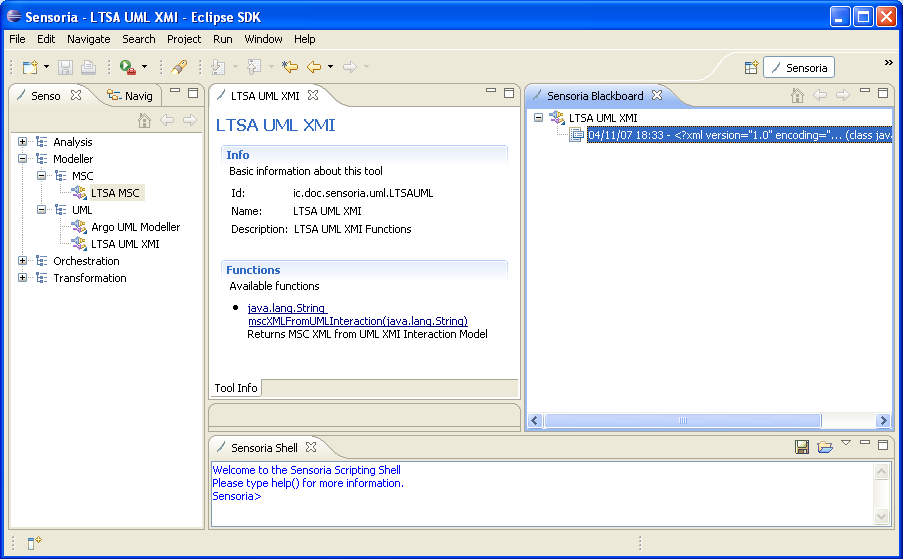Viewport: 903px width, 559px height.
Task: Click the Save toolbar icon
Action: [x=65, y=67]
